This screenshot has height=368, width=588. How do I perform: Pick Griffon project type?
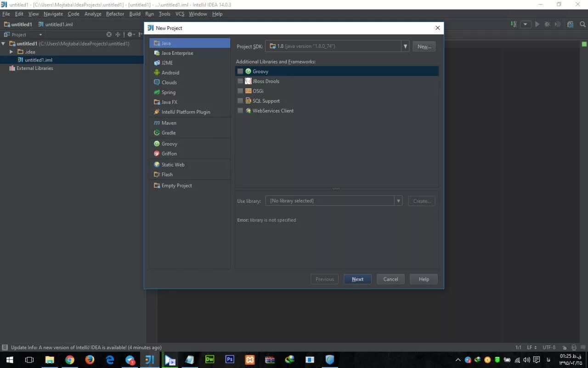(190, 154)
